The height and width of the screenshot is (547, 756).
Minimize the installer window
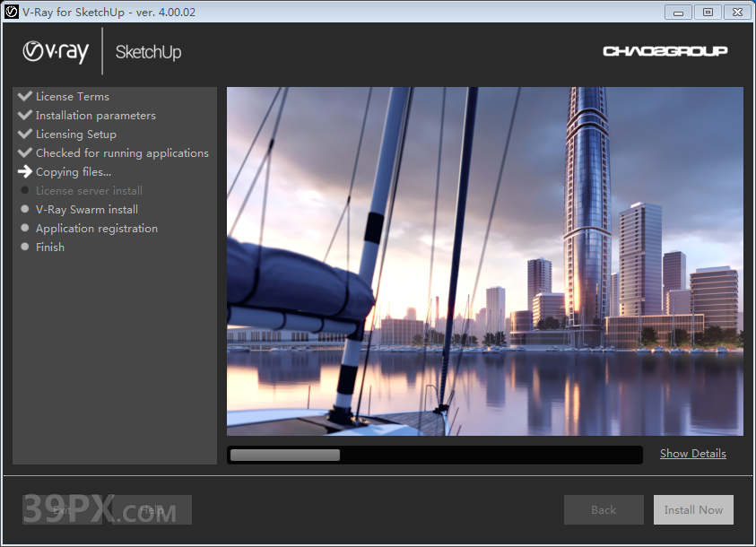click(678, 12)
